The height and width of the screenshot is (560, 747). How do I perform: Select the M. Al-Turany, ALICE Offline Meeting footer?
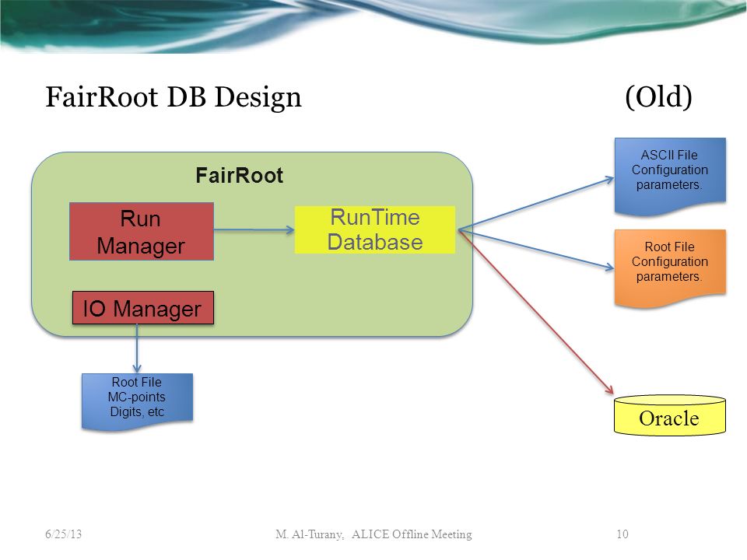click(374, 534)
